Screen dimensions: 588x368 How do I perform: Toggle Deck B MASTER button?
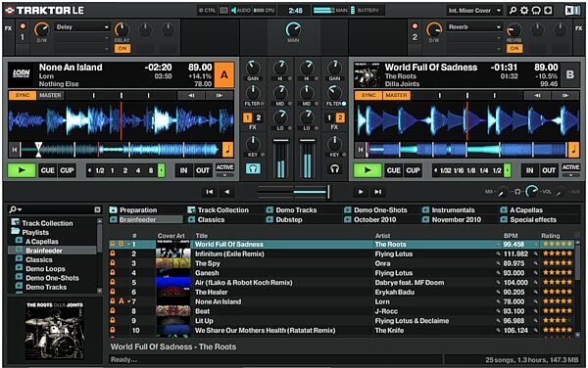[396, 96]
